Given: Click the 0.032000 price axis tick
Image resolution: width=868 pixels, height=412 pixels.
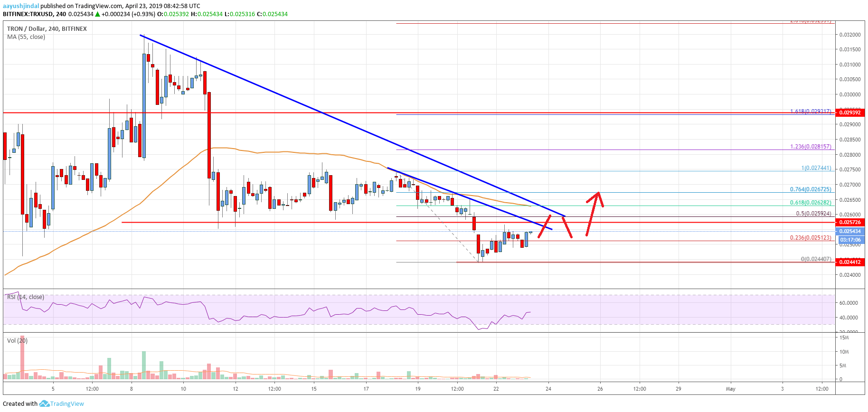Looking at the screenshot, I should [x=849, y=35].
